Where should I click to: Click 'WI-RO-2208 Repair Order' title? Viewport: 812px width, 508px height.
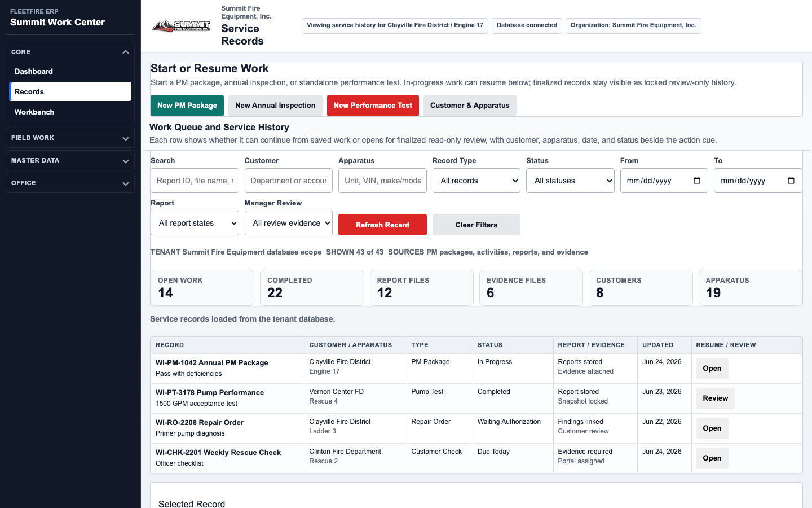click(200, 423)
